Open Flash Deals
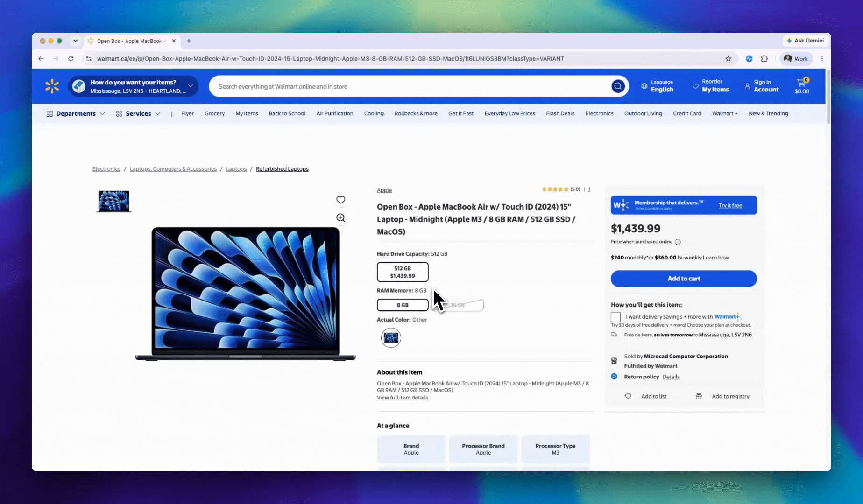Viewport: 863px width, 504px height. pyautogui.click(x=560, y=114)
